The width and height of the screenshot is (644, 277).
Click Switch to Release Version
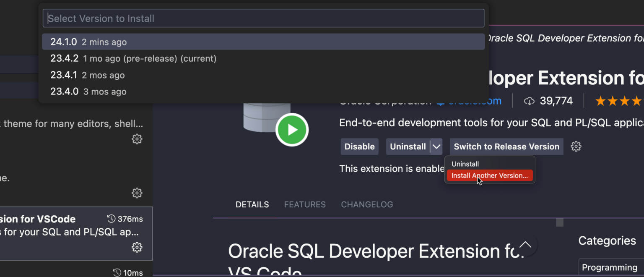506,146
